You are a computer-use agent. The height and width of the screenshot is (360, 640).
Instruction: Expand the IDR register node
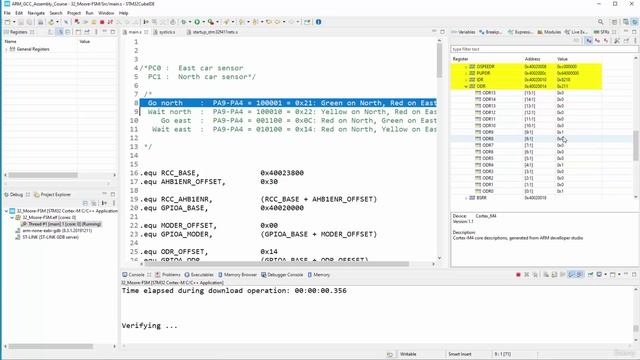coord(466,80)
